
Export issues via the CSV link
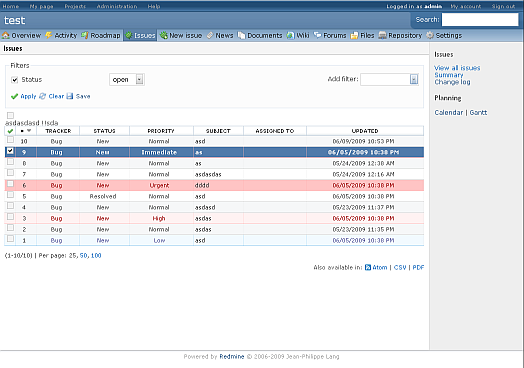(400, 267)
